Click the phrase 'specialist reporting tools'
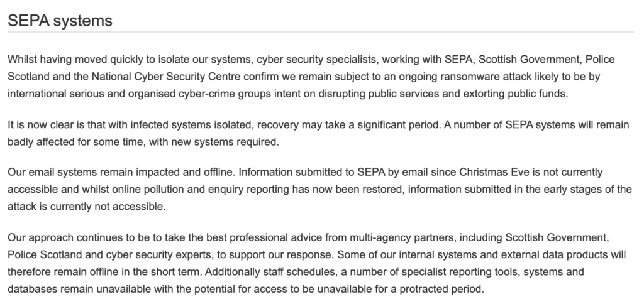The image size is (644, 304). pos(460,272)
